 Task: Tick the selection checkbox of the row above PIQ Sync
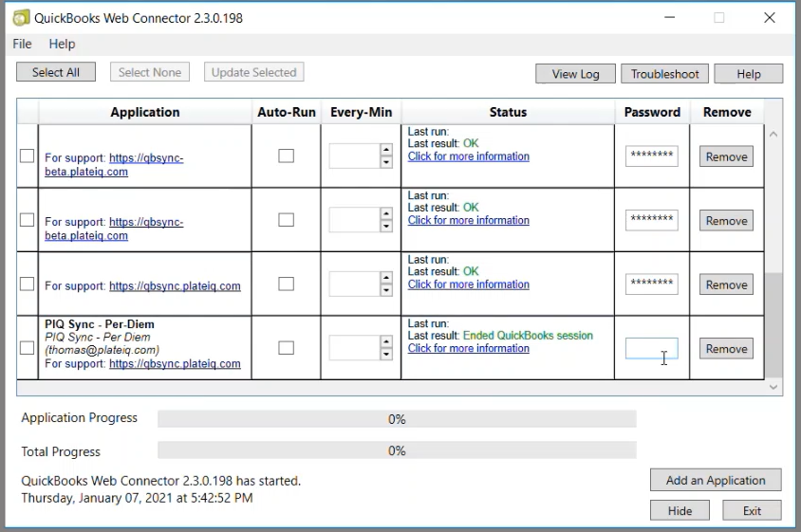[28, 284]
